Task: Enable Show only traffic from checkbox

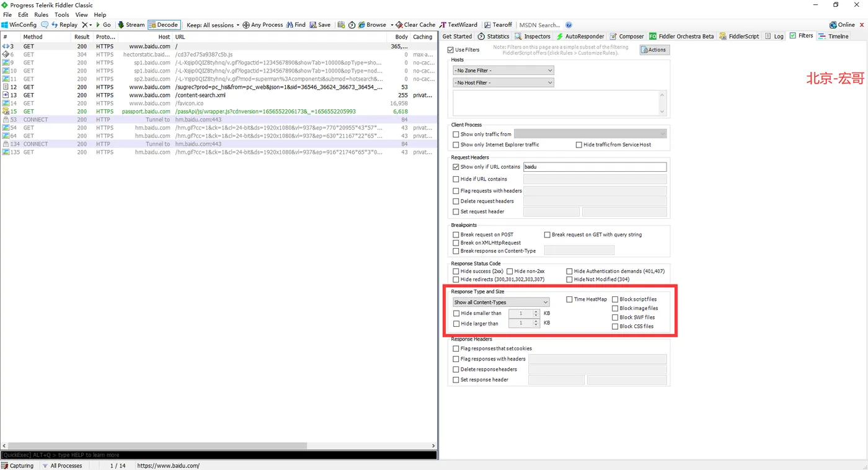Action: [456, 134]
